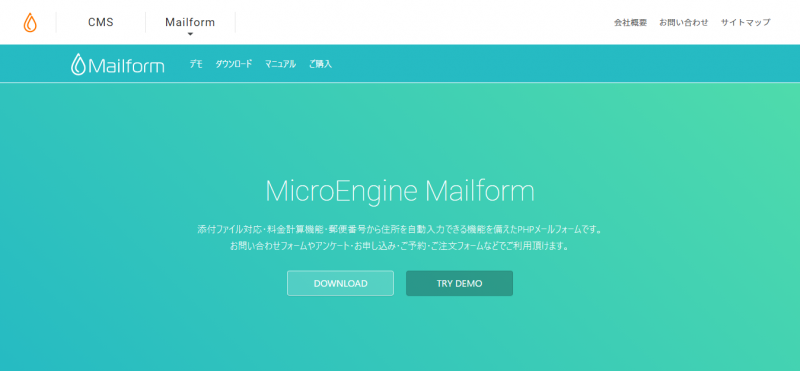Open the 会社概要 link
This screenshot has height=371, width=800.
[630, 22]
